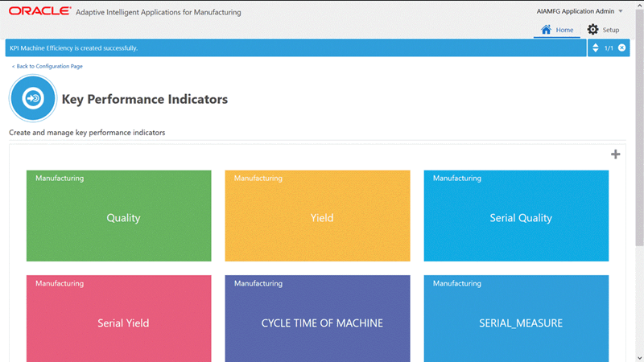The height and width of the screenshot is (362, 644).
Task: Select the '1/1' message counter
Action: coord(609,48)
